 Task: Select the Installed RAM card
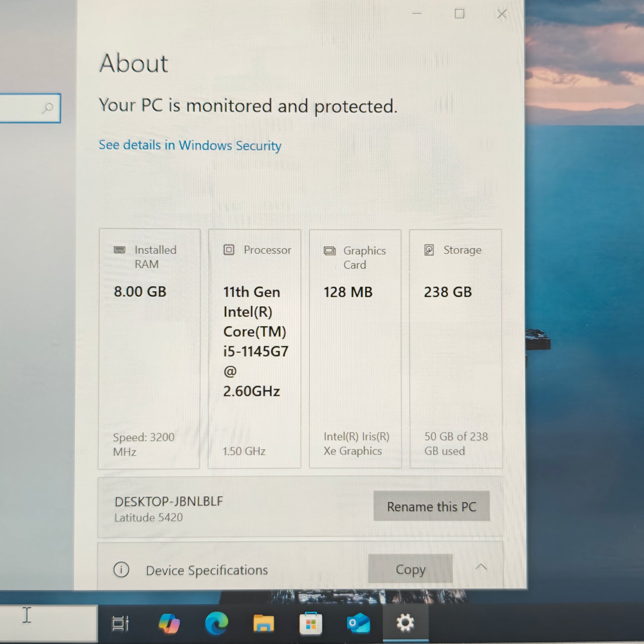coord(149,348)
